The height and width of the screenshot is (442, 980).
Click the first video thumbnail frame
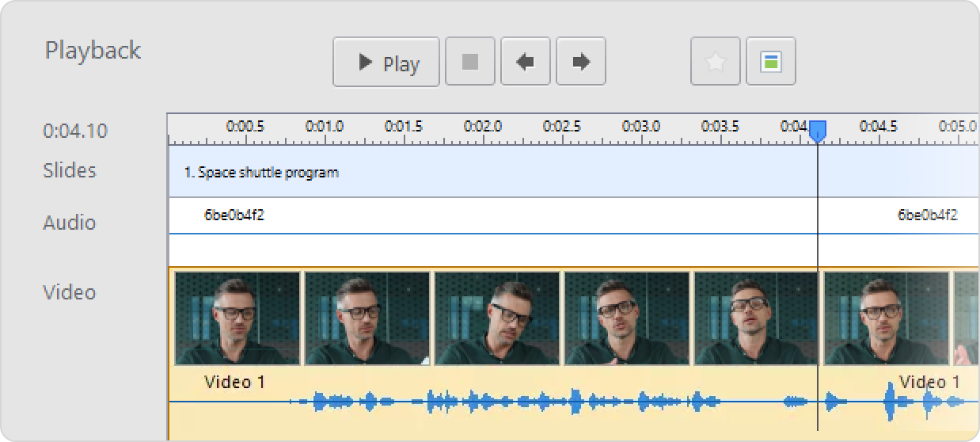(237, 318)
